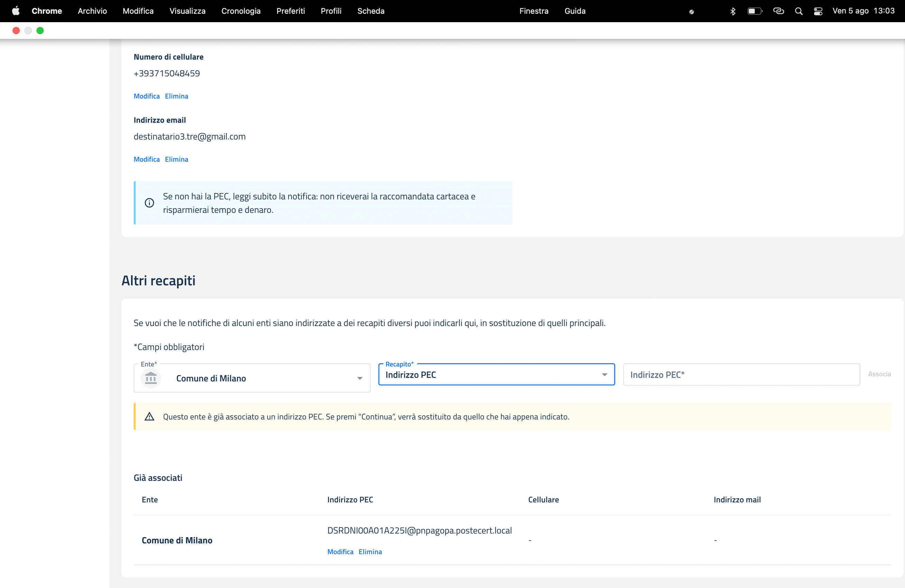The height and width of the screenshot is (588, 905).
Task: Open Control Center from the menu bar
Action: pos(818,11)
